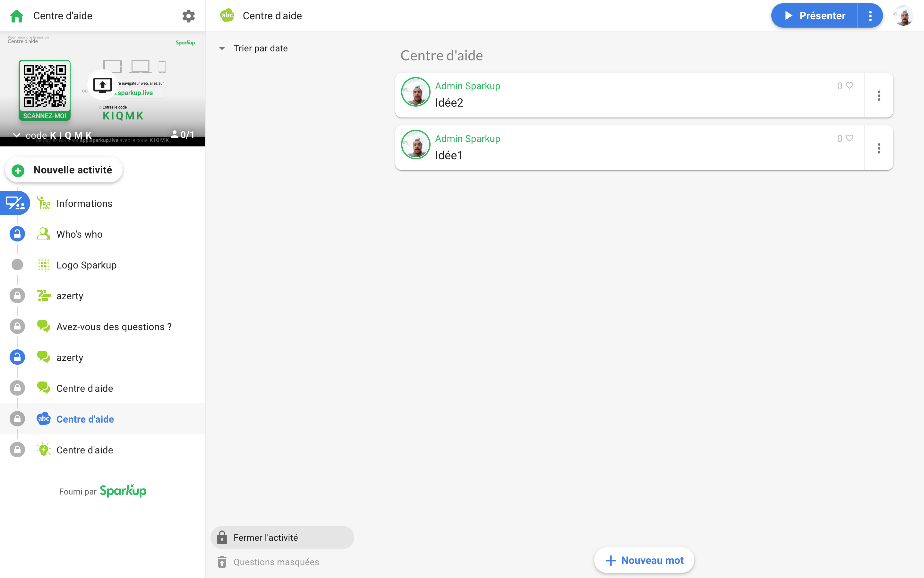Add a Nouveau mot
This screenshot has height=578, width=924.
tap(644, 560)
